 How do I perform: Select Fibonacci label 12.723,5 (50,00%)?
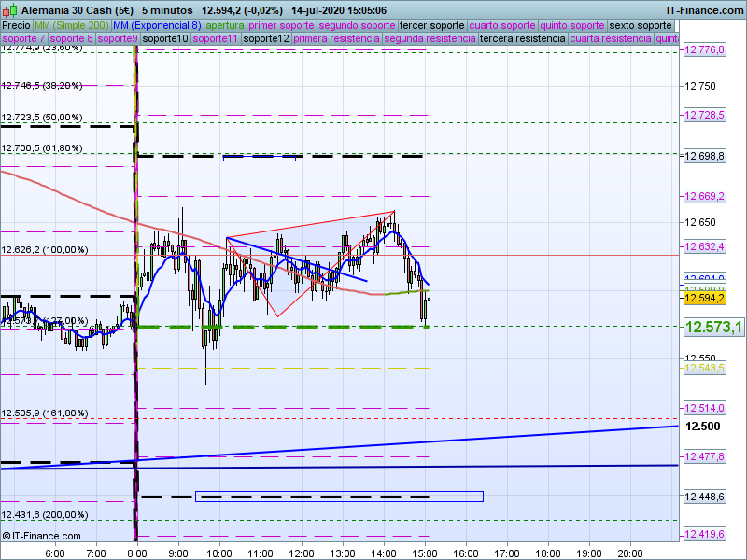pyautogui.click(x=42, y=118)
